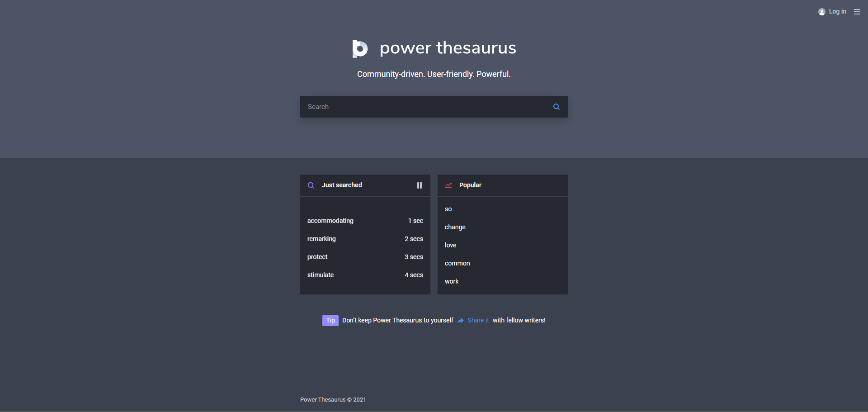The height and width of the screenshot is (412, 868).
Task: Click the Log in link
Action: click(x=837, y=11)
